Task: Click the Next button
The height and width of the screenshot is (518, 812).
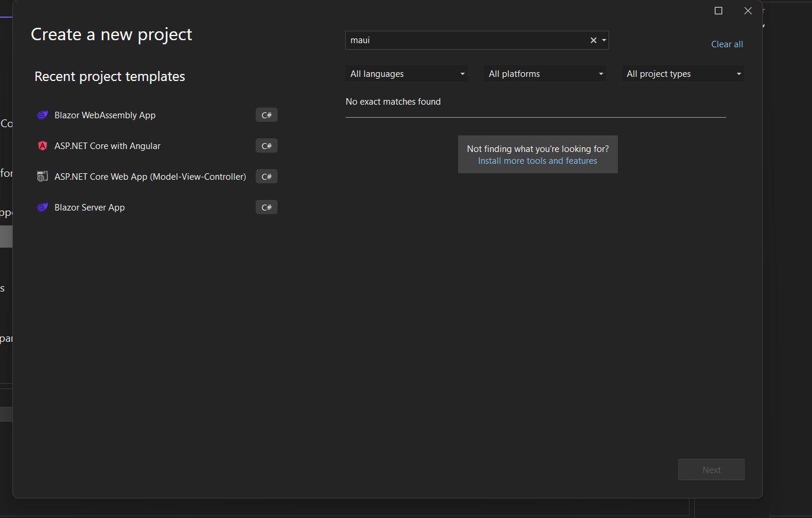Action: pyautogui.click(x=711, y=469)
